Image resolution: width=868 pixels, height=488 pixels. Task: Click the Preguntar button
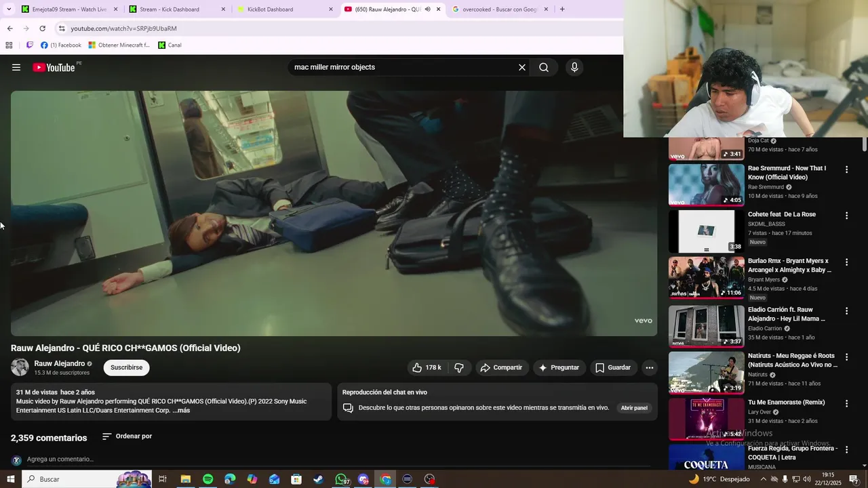pos(559,367)
